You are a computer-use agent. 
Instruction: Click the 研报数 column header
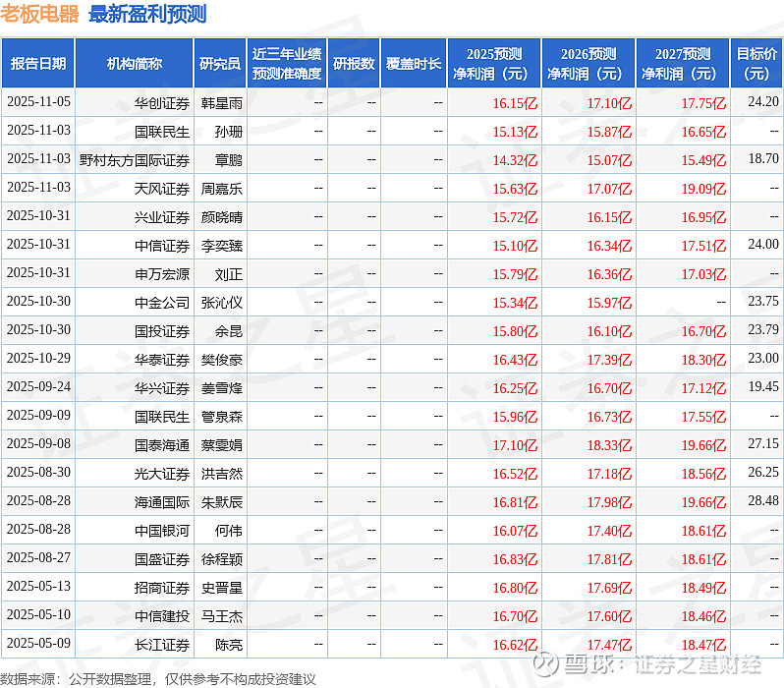[x=354, y=64]
